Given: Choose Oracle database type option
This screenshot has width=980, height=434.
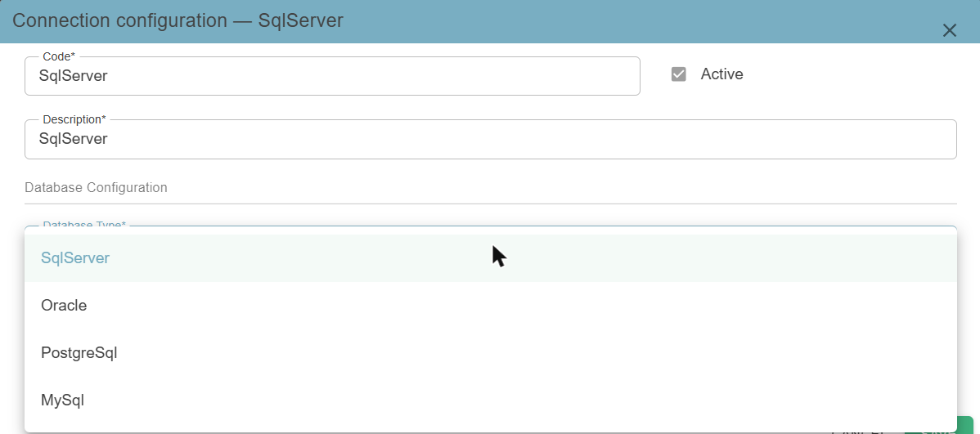Looking at the screenshot, I should pos(491,306).
